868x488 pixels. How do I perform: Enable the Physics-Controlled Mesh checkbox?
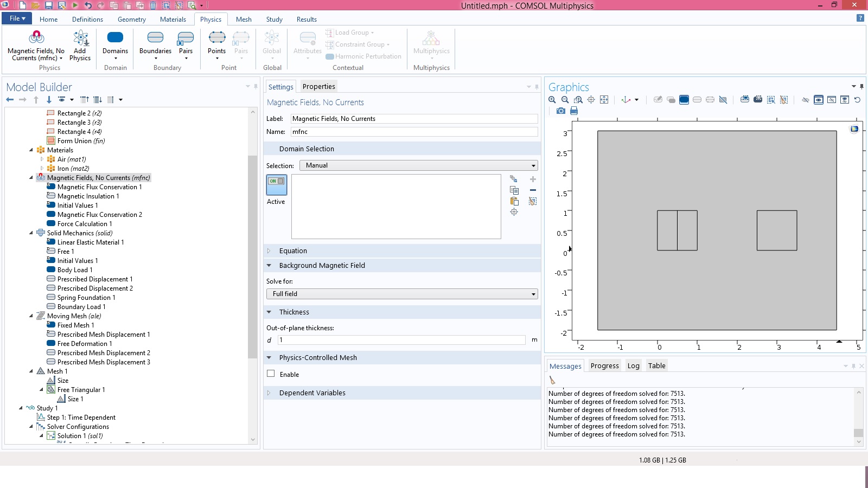point(271,374)
